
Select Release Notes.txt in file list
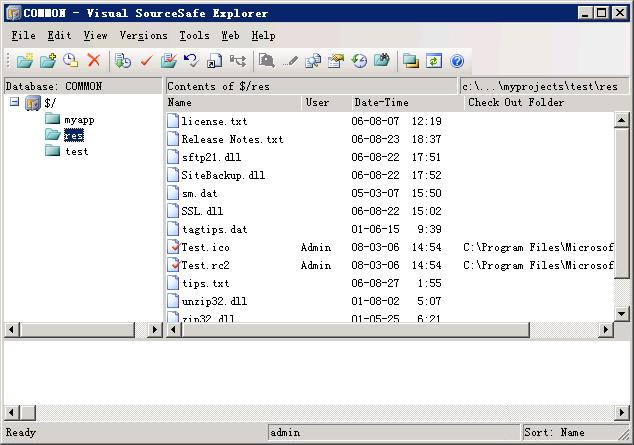pyautogui.click(x=232, y=140)
